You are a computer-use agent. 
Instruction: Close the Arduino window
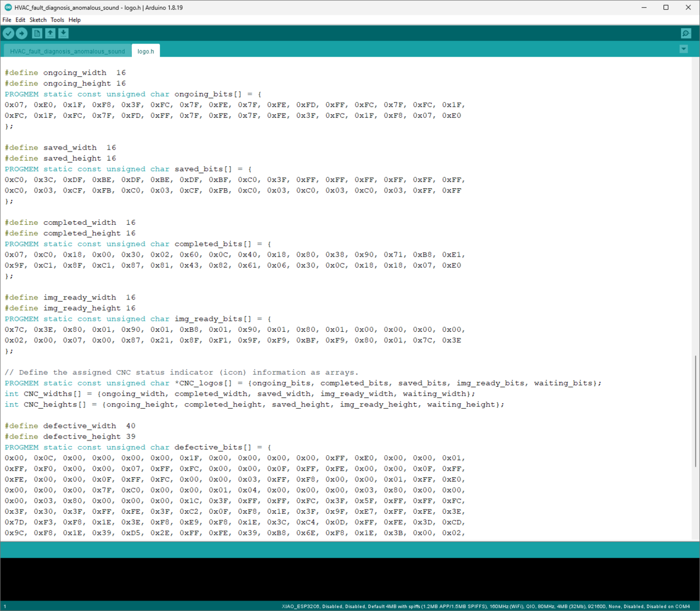(688, 7)
